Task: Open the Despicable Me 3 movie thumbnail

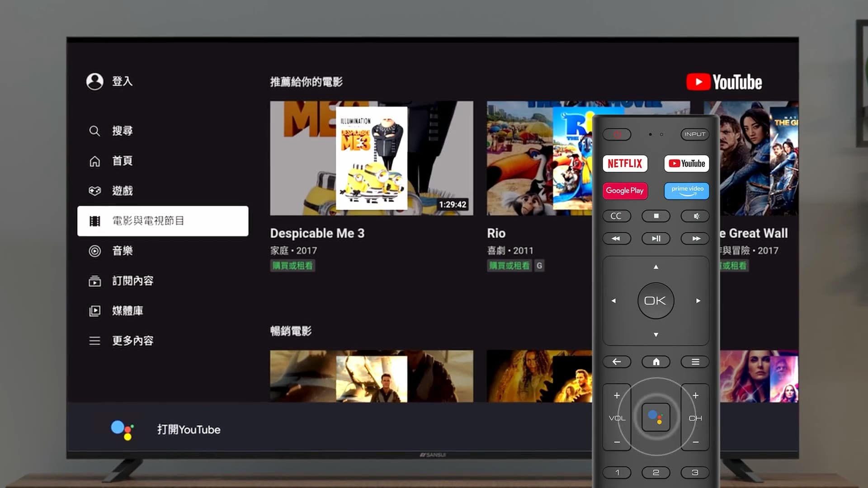Action: click(x=372, y=158)
